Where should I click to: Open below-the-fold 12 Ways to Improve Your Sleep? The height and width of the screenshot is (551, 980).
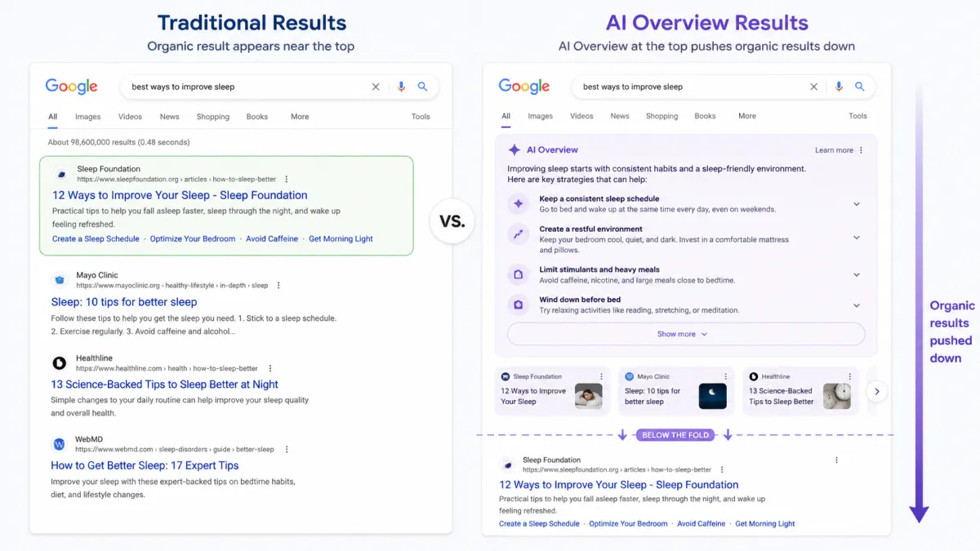pos(619,485)
